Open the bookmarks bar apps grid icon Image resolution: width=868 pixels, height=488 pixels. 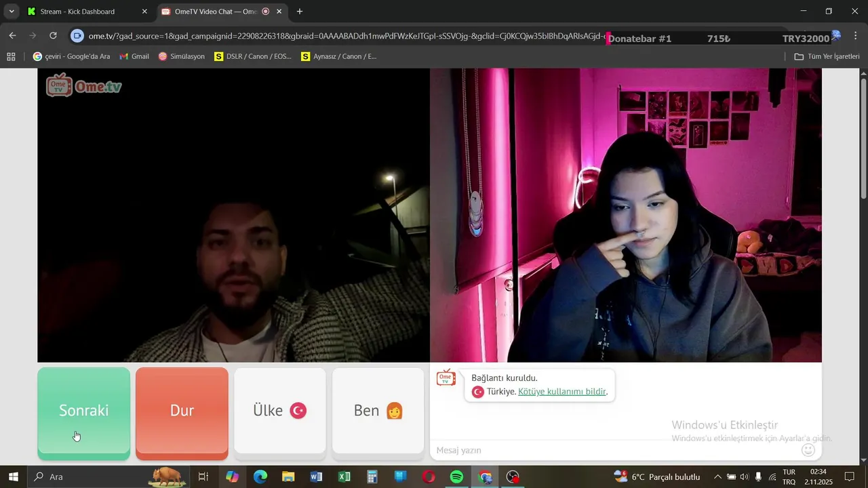pyautogui.click(x=11, y=56)
